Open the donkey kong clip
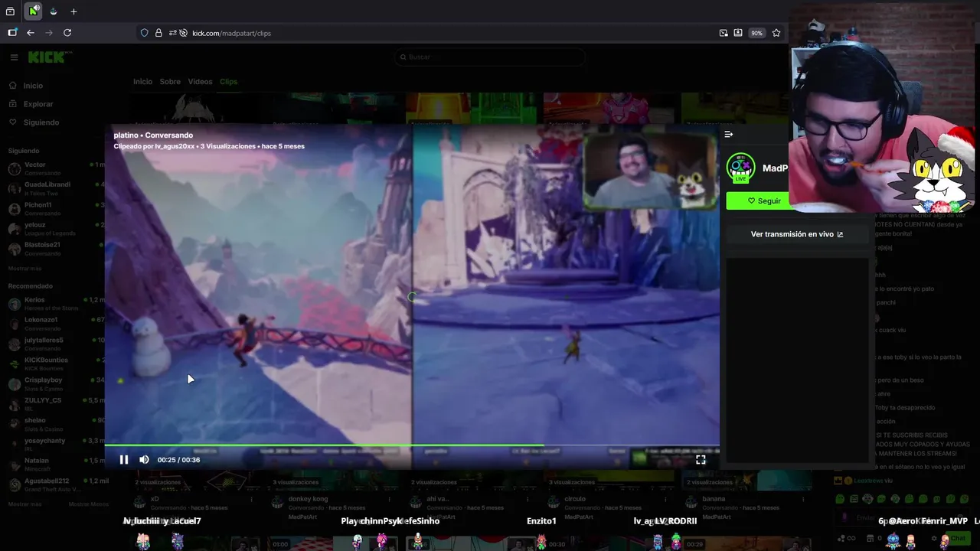The image size is (980, 551). [x=306, y=499]
